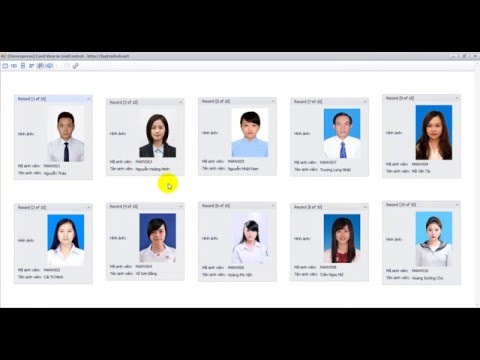Select the photo in Record 4 card

157,238
